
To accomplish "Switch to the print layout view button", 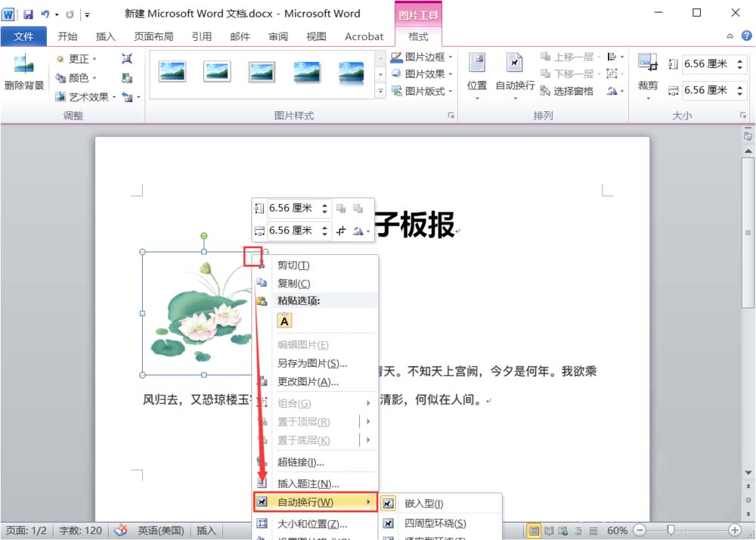I will tap(534, 531).
